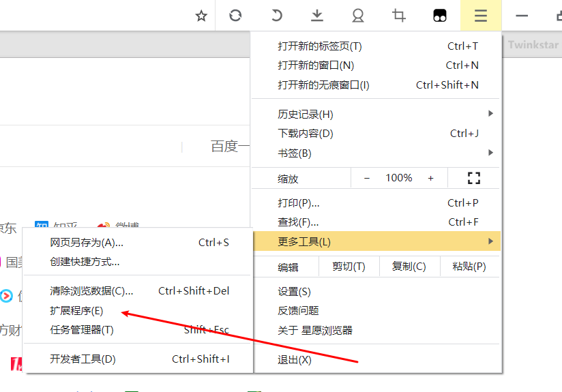
Task: Choose 清除浏览数据(C)... from the submenu
Action: [x=91, y=291]
